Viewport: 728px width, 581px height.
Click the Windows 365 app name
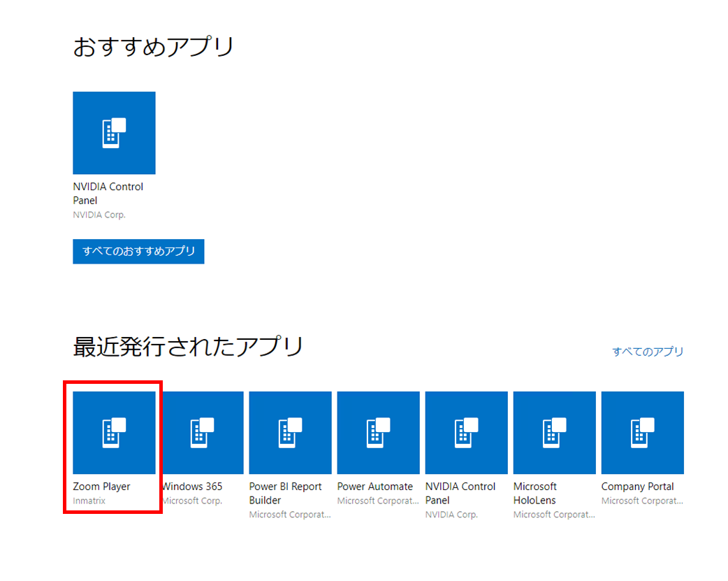tap(193, 487)
